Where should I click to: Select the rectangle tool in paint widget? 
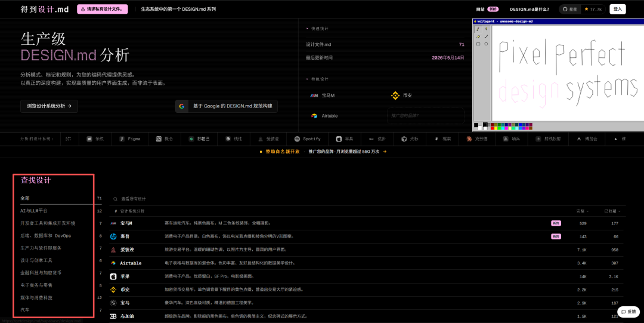(478, 44)
